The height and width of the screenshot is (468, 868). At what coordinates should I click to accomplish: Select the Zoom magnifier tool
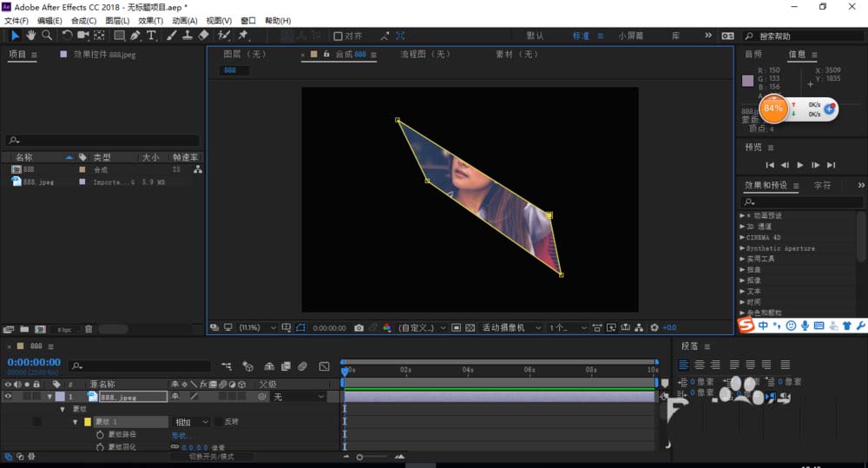(x=46, y=36)
